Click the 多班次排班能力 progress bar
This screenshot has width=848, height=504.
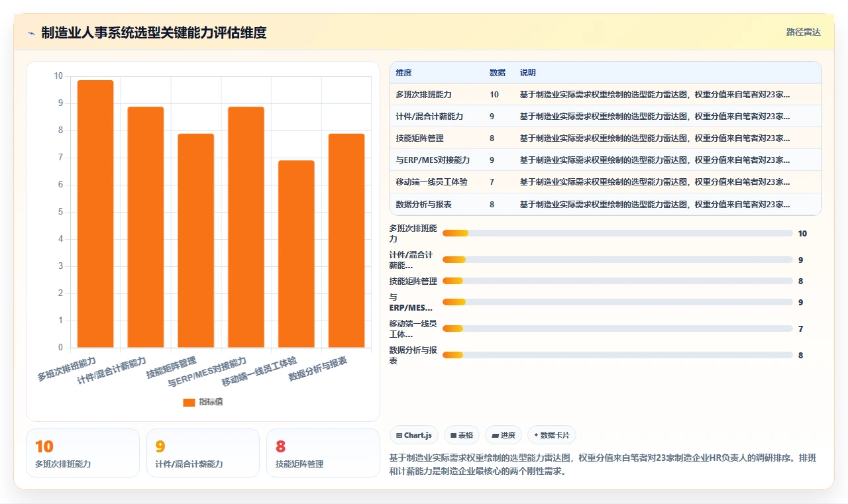617,233
